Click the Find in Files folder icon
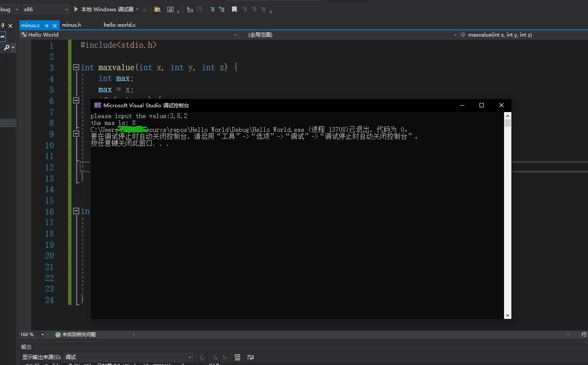588x365 pixels. click(157, 9)
